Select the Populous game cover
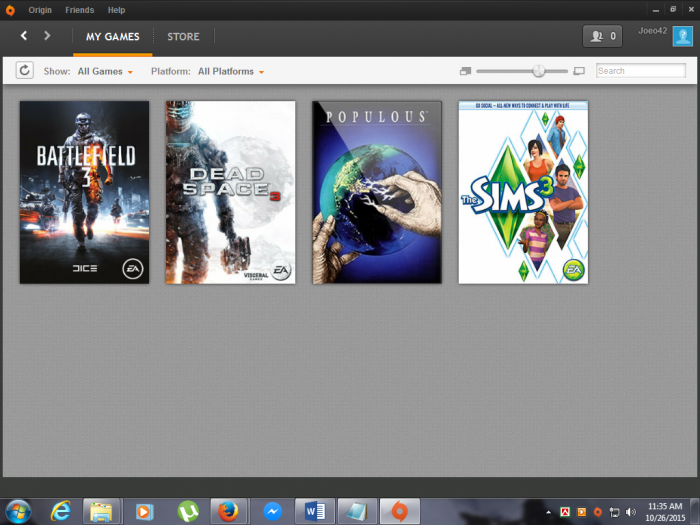 click(377, 192)
